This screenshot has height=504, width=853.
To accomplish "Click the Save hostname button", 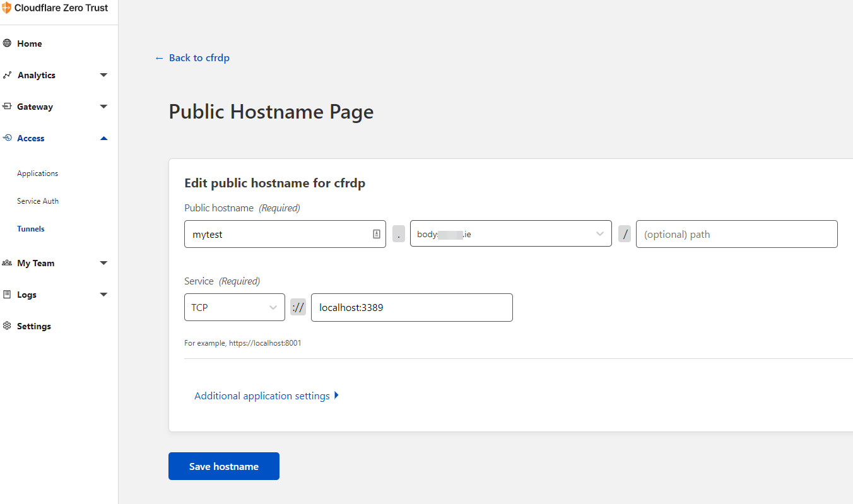I will point(223,466).
